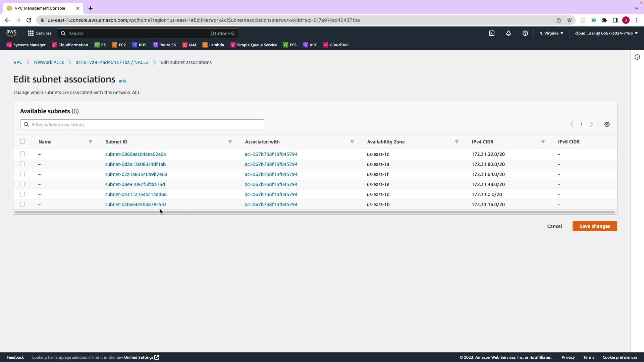
Task: Select checkbox for subnet-0869aec04aea62e6a
Action: [x=22, y=154]
